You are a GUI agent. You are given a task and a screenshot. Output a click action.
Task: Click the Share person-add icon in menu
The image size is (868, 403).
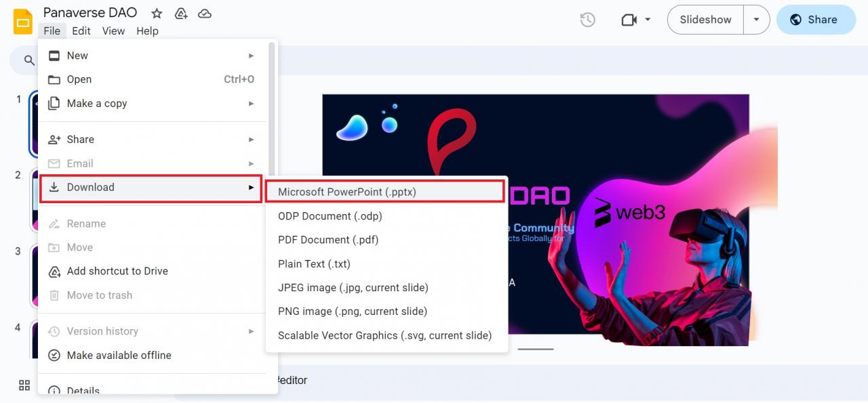[54, 140]
